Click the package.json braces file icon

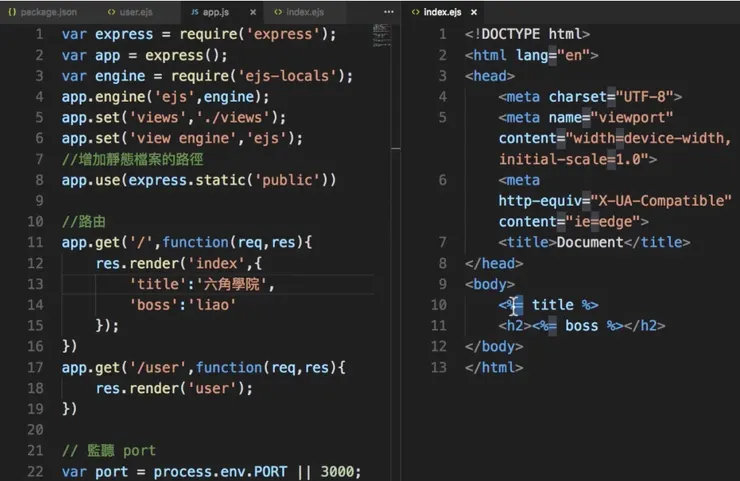pyautogui.click(x=12, y=12)
